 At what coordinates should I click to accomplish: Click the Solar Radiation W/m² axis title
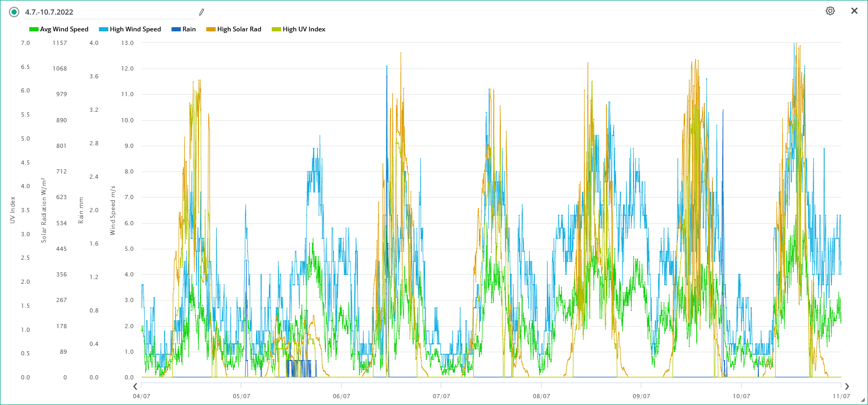[x=44, y=210]
